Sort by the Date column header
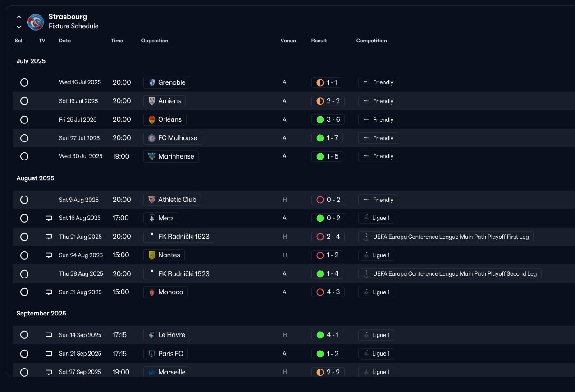This screenshot has height=392, width=575. [x=65, y=41]
